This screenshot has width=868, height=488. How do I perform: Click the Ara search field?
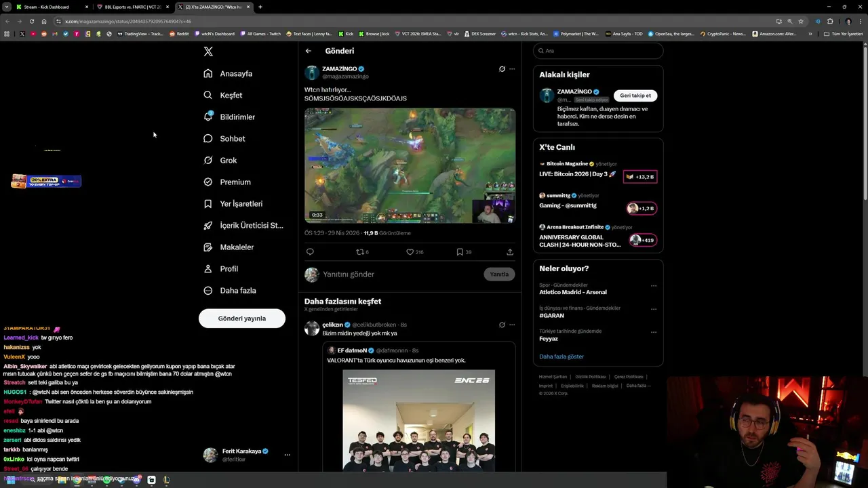(598, 51)
